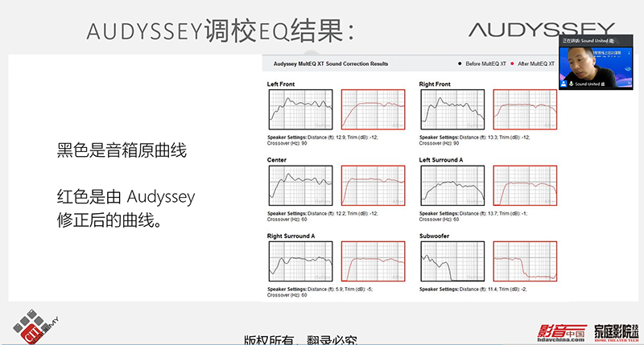Viewport: 644px width, 345px height.
Task: Click the Center after-correction red graph
Action: pos(374,186)
